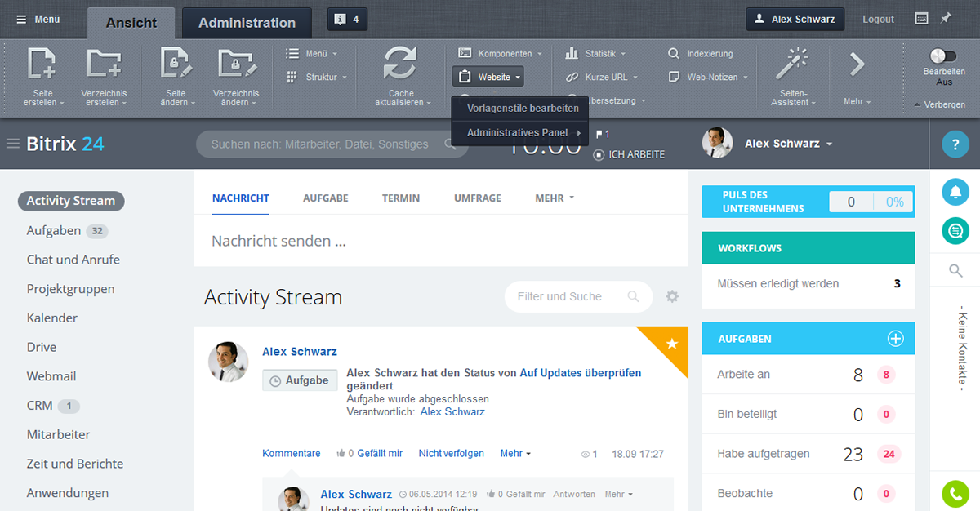Click the Logout link

point(879,19)
